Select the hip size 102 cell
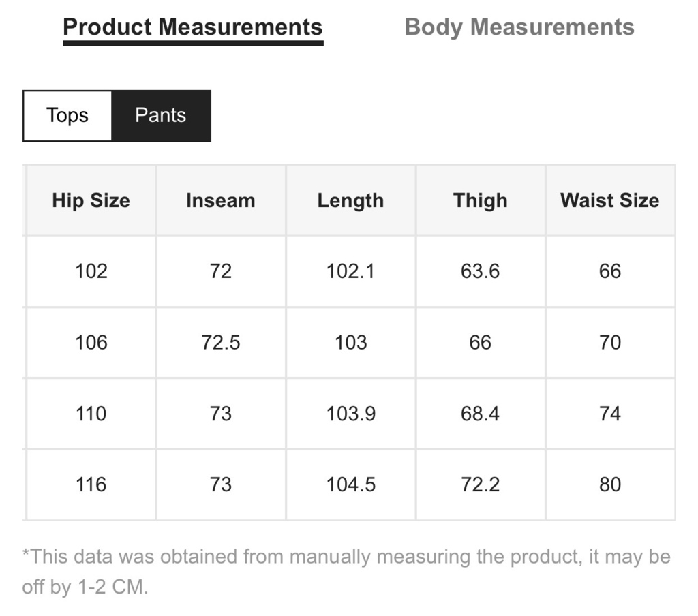The height and width of the screenshot is (616, 698). coord(91,271)
